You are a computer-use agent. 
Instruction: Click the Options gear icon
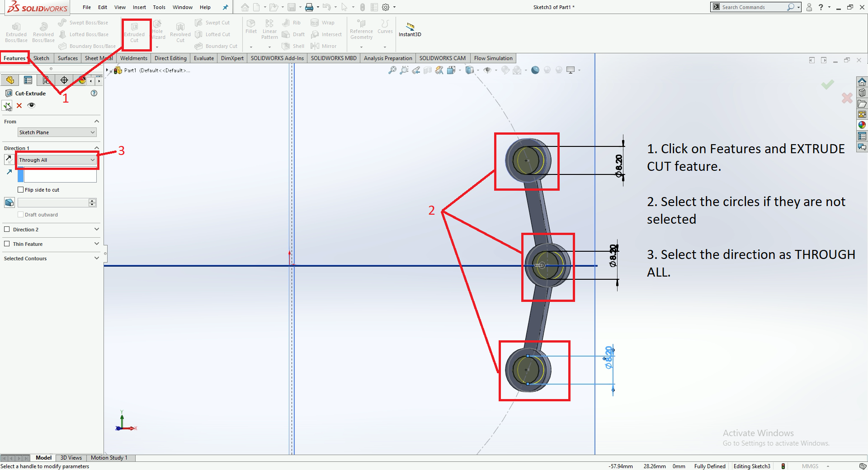(x=386, y=7)
